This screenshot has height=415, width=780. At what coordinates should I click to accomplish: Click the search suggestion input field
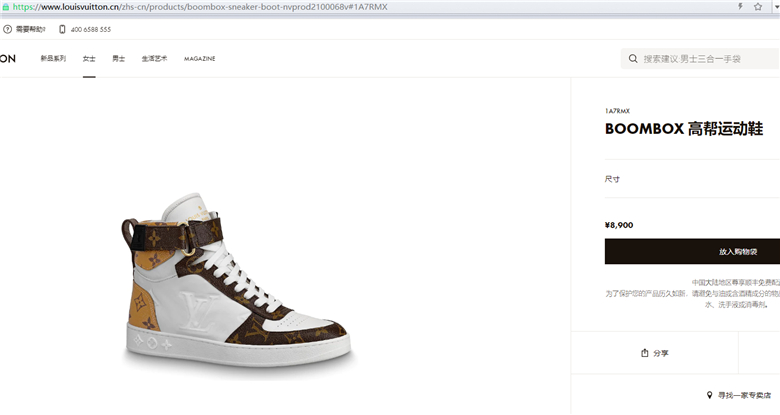[x=700, y=59]
